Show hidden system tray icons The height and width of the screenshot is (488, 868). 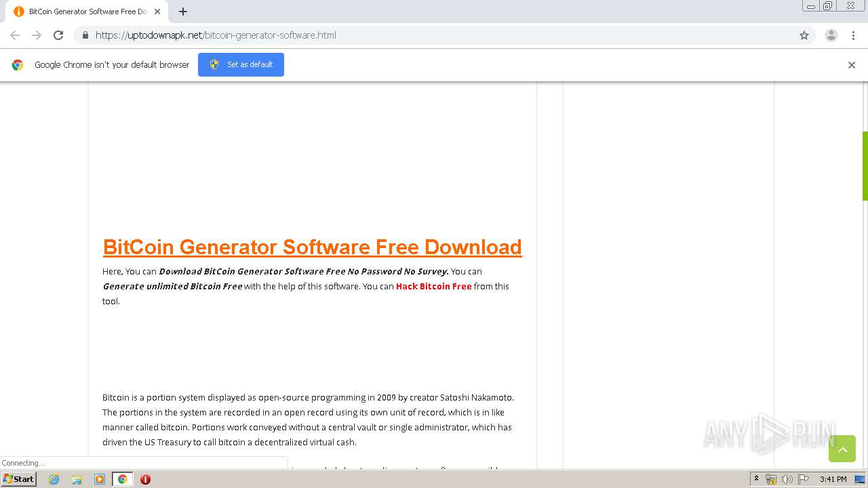757,479
